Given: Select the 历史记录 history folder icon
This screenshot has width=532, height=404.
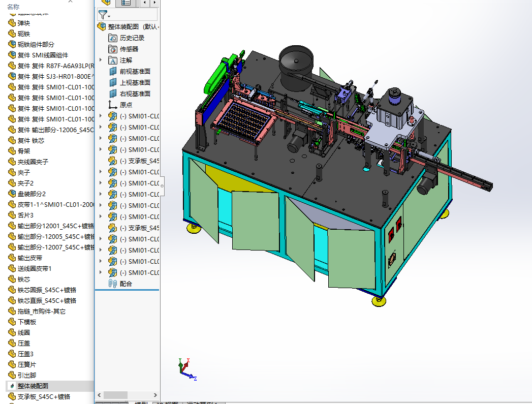Looking at the screenshot, I should [113, 38].
